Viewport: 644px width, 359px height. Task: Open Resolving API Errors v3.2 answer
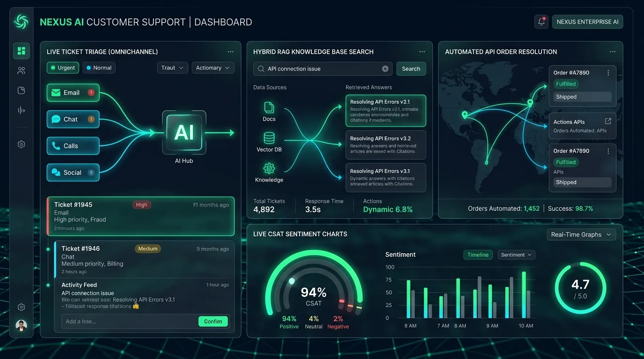point(386,145)
